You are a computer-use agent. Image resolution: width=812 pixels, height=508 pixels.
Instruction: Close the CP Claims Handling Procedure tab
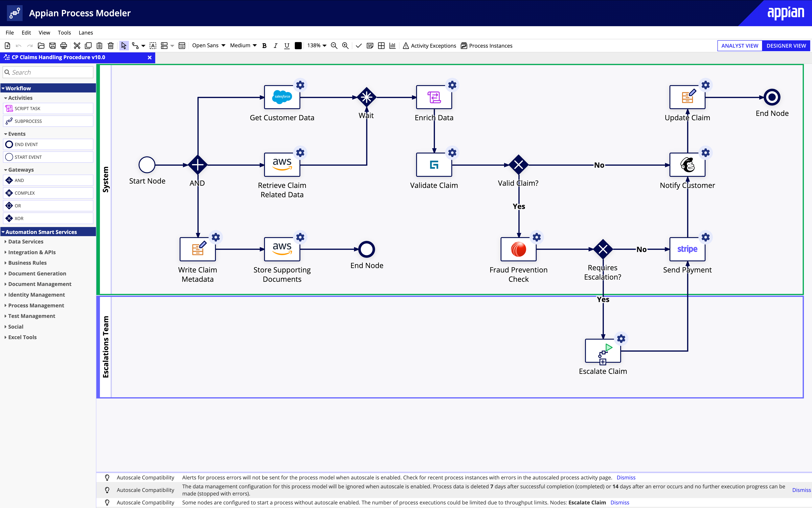(150, 58)
